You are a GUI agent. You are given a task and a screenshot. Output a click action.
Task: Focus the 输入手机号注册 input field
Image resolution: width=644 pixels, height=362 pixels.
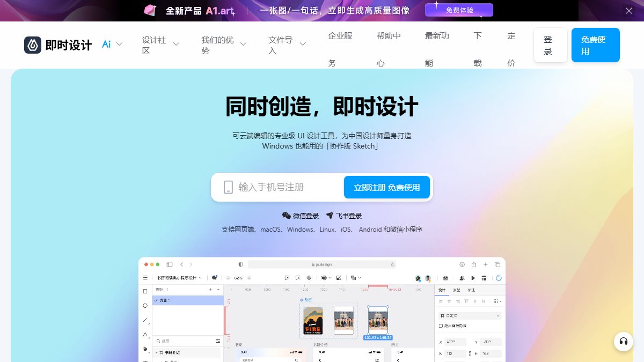tap(288, 187)
